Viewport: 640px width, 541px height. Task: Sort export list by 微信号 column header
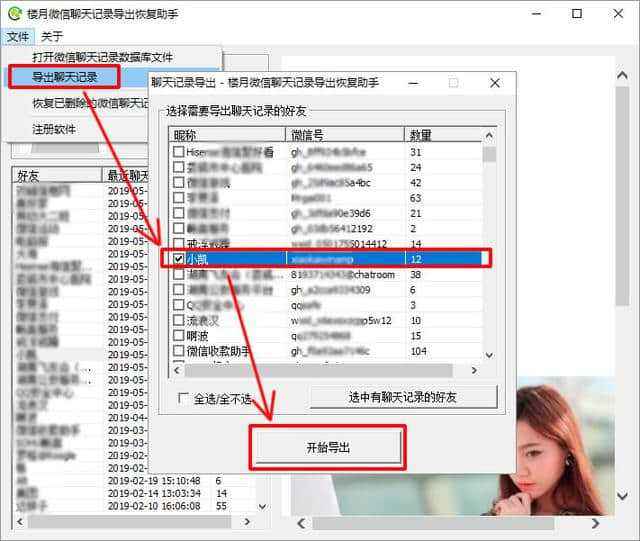point(344,135)
